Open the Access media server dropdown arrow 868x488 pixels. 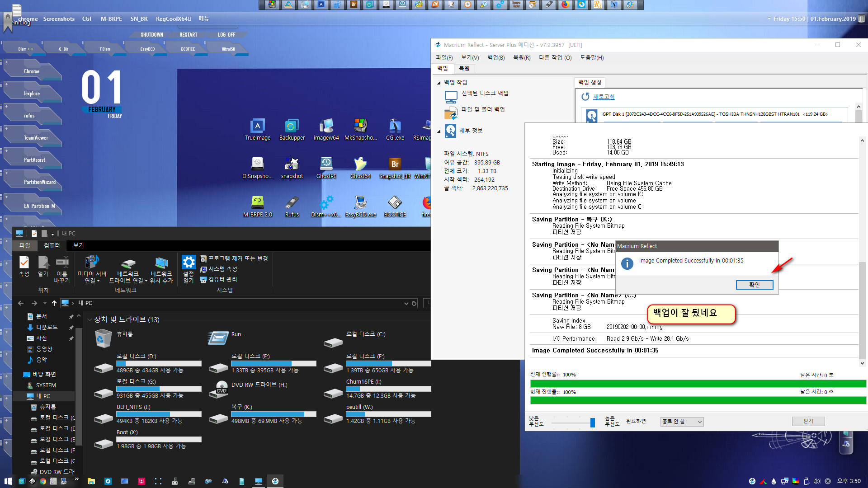click(98, 281)
